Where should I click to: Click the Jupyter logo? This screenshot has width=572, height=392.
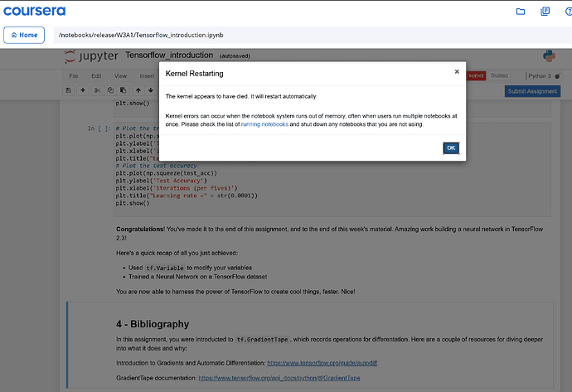tap(91, 56)
